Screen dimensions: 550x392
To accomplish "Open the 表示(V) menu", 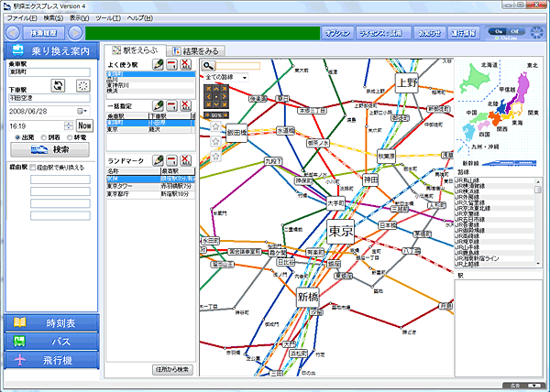I will pos(79,18).
